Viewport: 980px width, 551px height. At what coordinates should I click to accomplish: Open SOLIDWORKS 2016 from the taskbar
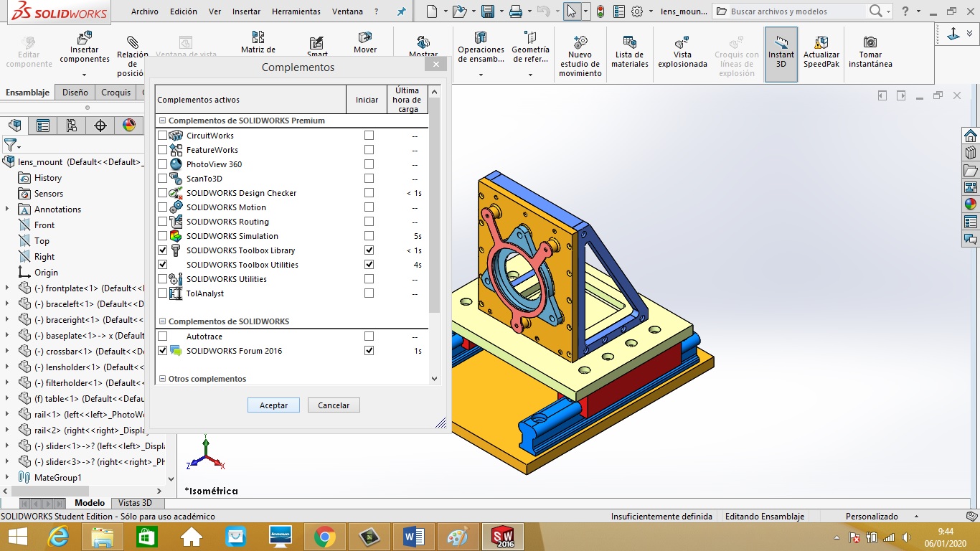504,536
